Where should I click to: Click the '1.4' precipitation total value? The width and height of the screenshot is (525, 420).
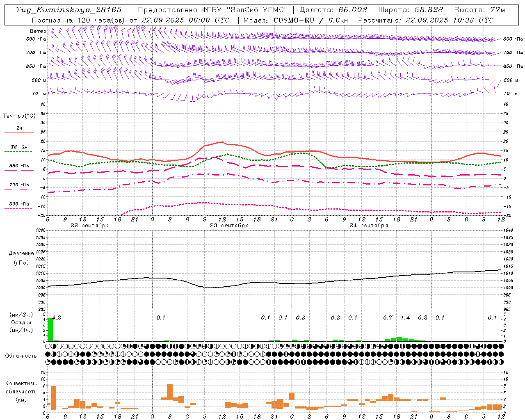point(405,317)
